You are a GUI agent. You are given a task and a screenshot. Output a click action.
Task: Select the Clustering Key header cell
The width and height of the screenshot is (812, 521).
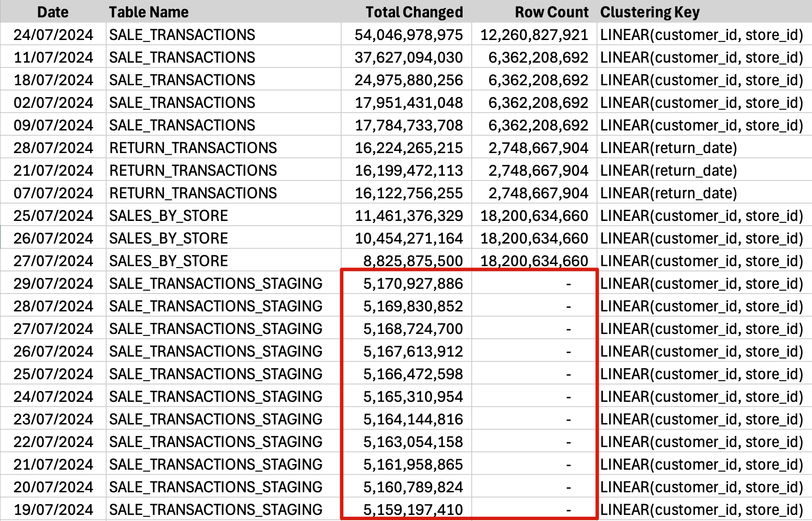pos(704,12)
